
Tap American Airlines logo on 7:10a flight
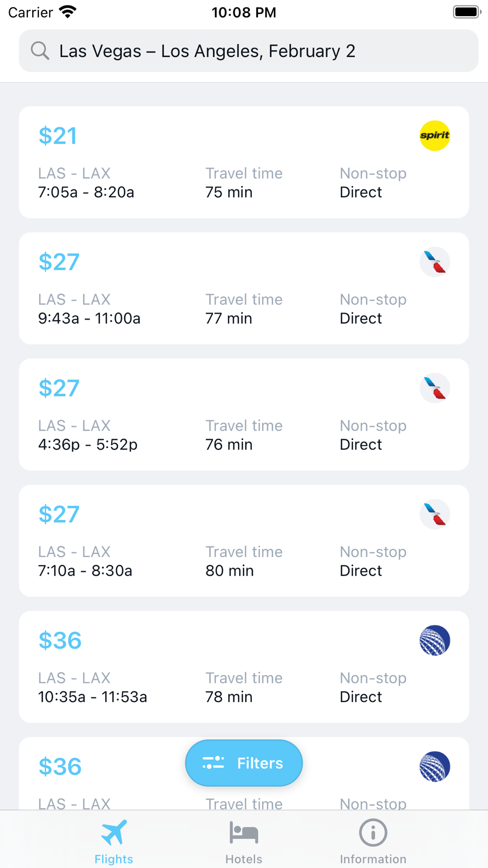[434, 514]
